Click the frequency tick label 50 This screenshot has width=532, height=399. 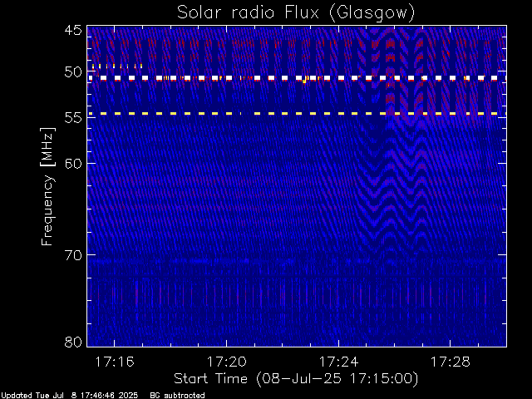73,72
